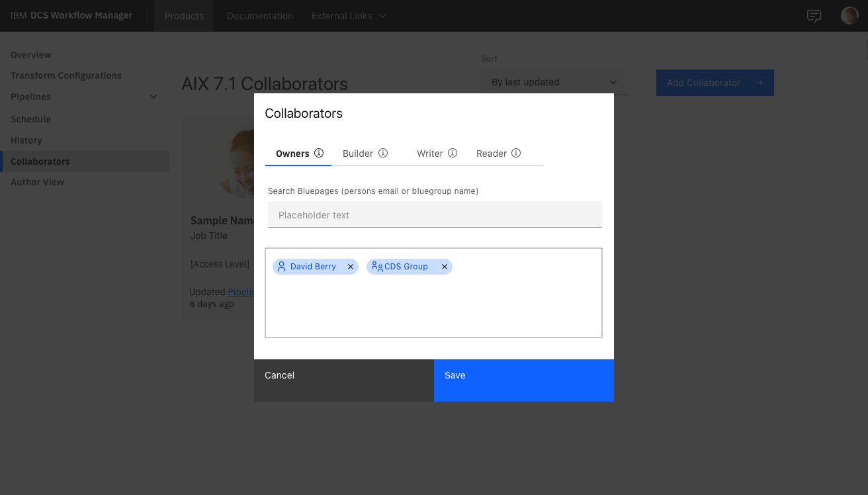The image size is (868, 495).
Task: Select Collaborators in the sidebar
Action: (85, 161)
